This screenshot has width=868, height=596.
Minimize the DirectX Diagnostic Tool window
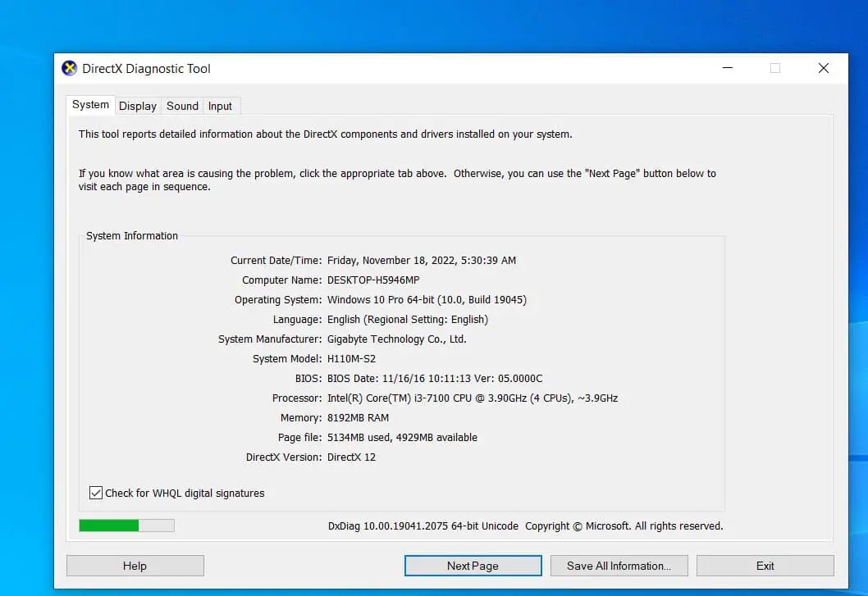pyautogui.click(x=728, y=68)
